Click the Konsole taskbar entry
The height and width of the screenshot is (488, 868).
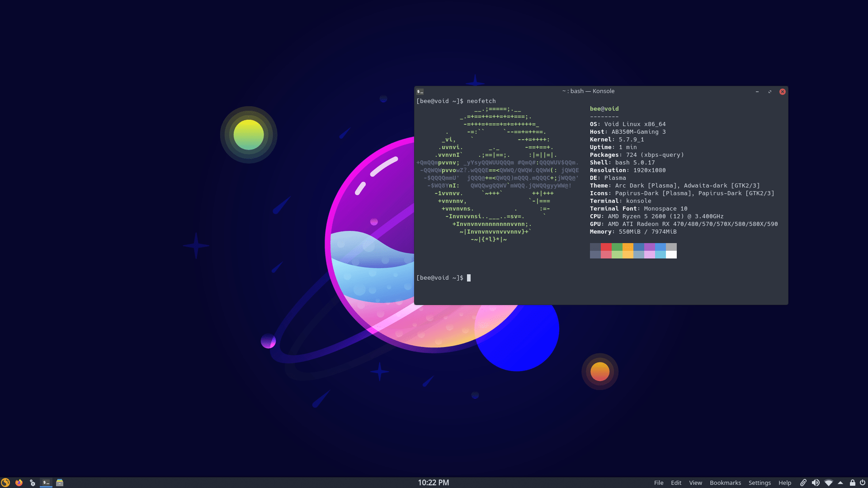tap(46, 483)
